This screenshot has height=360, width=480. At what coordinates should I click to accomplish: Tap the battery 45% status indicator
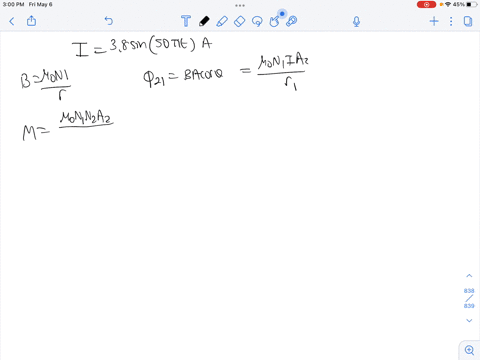[x=465, y=4]
